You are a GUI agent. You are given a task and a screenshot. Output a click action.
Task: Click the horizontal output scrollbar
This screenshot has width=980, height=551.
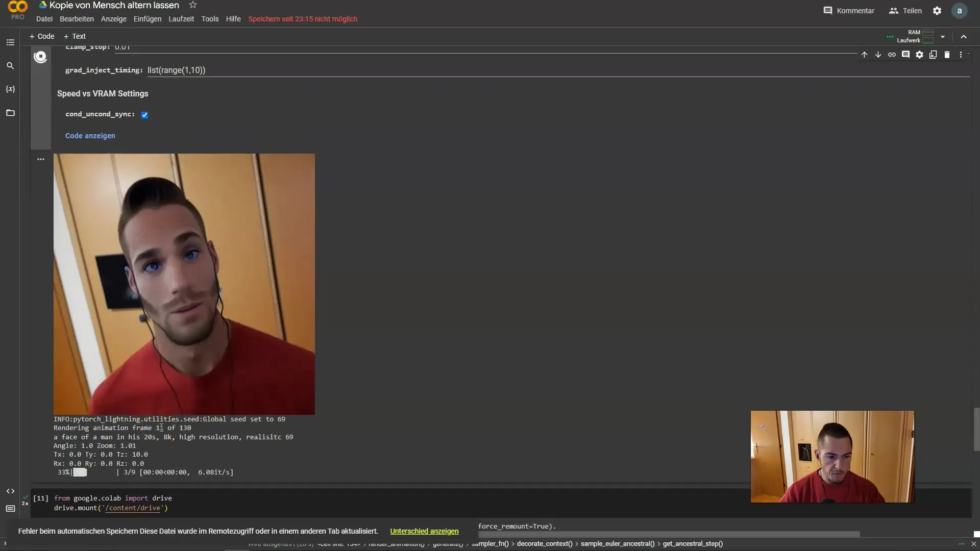pos(669,534)
